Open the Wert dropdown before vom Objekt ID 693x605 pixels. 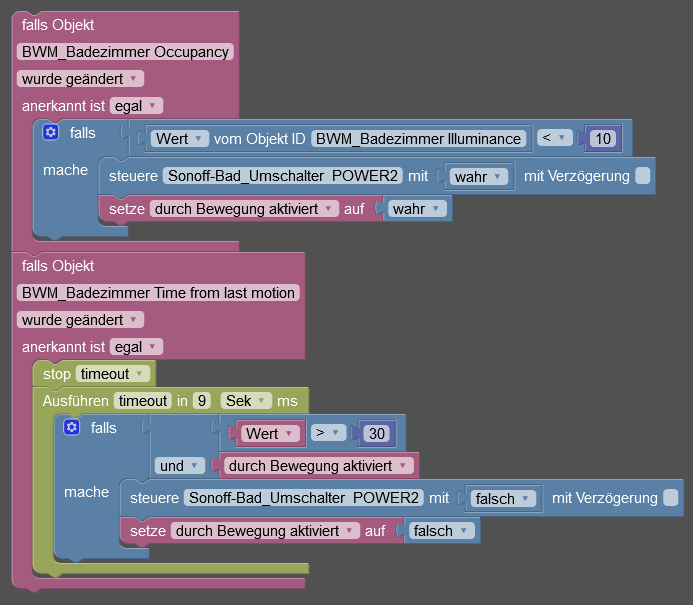179,139
